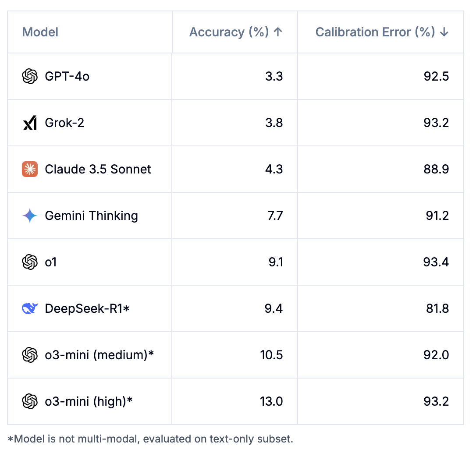Click the OpenAI logo beside o3-mini (medium)
Viewport: 476px width, 453px height.
coord(30,355)
